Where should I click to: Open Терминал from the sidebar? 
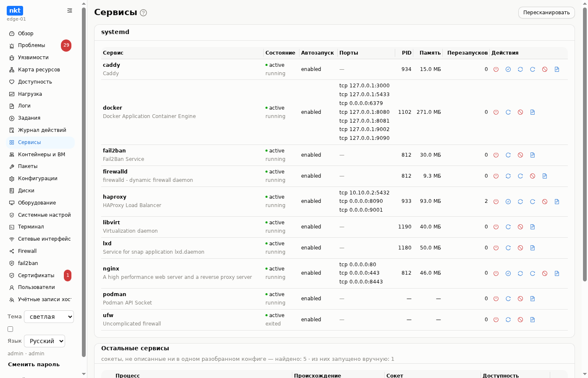tap(40, 227)
